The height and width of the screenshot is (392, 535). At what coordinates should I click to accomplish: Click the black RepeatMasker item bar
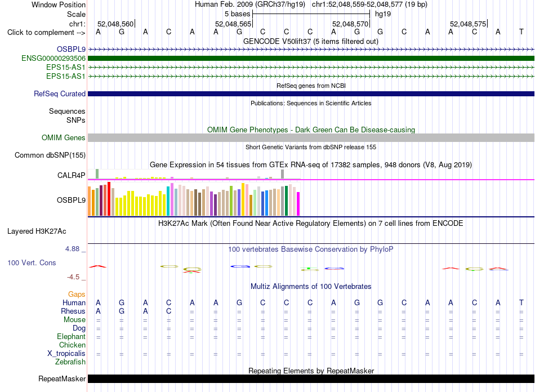tap(311, 378)
